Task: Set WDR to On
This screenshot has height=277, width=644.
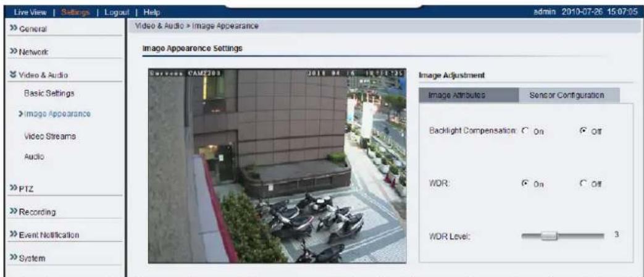Action: click(x=524, y=184)
